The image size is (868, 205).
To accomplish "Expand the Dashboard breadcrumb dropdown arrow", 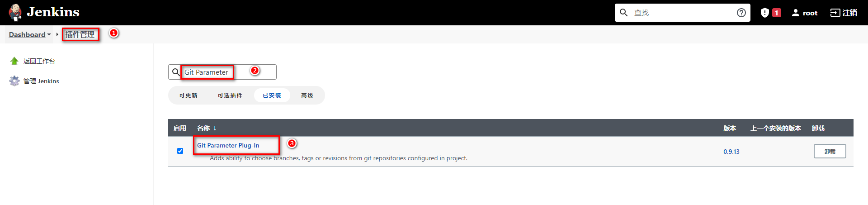I will click(x=49, y=34).
